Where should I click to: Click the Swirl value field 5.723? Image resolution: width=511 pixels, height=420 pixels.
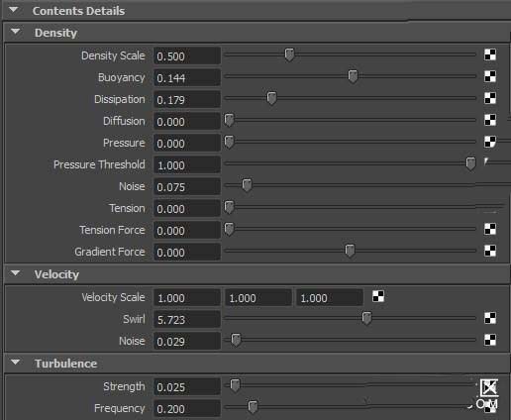tap(187, 319)
